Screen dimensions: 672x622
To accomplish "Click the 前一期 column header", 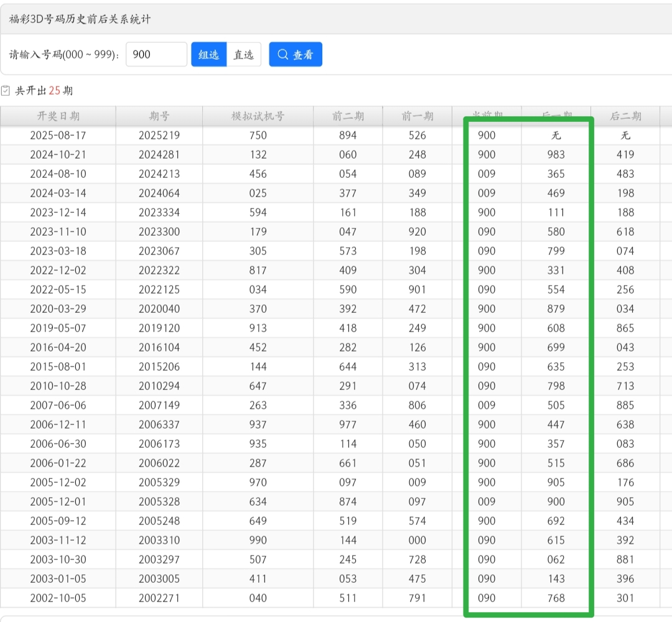I will [x=418, y=116].
